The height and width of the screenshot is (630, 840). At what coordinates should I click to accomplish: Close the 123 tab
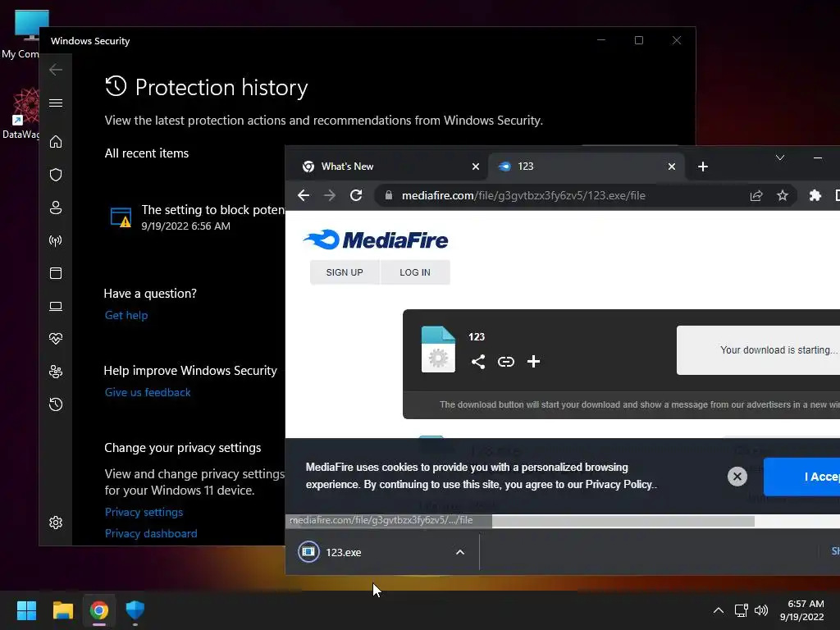[671, 167]
